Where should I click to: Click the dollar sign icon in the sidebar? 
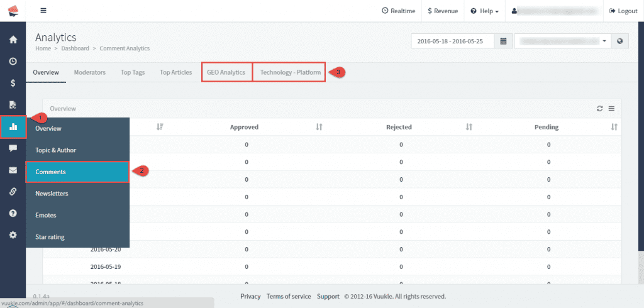pos(13,83)
